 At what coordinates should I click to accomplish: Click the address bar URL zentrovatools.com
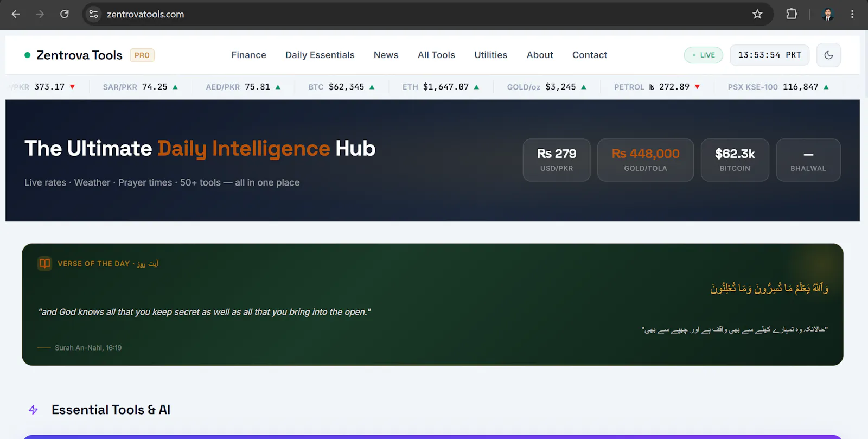145,14
